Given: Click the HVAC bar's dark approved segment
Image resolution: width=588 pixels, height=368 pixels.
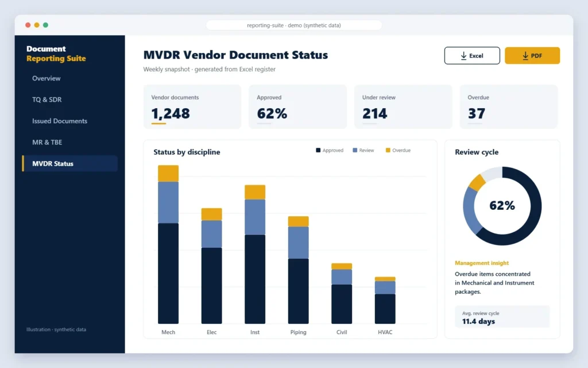Looking at the screenshot, I should click(385, 309).
